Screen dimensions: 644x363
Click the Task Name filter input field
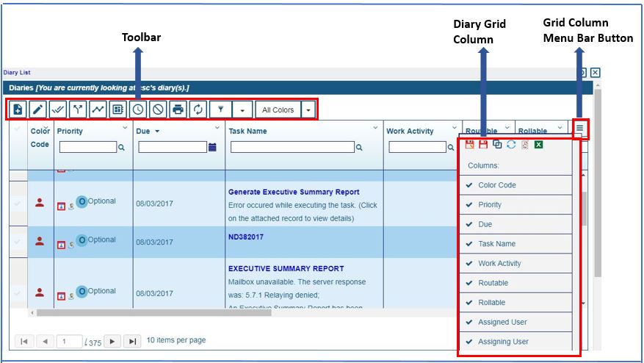(x=292, y=147)
